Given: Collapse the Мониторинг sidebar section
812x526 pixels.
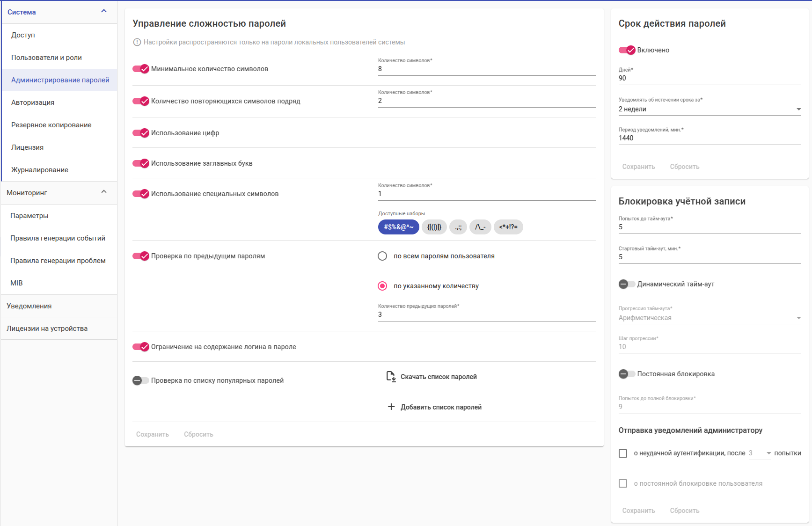Looking at the screenshot, I should coord(104,192).
